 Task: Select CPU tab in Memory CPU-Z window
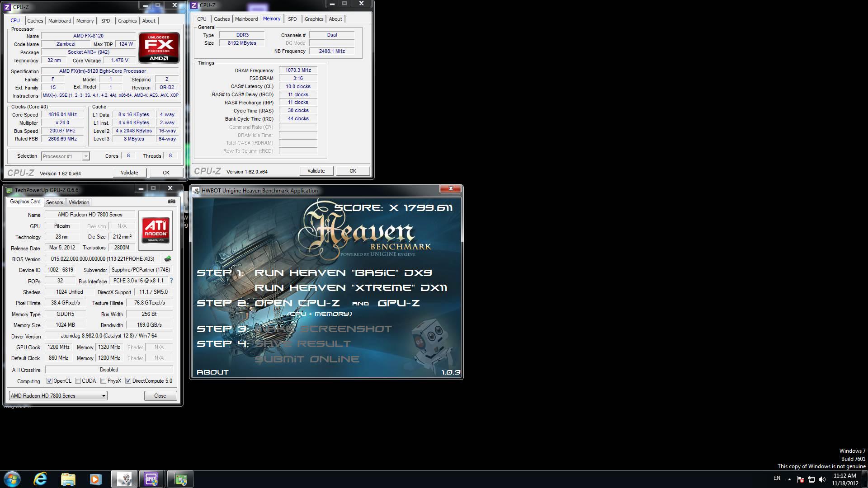(x=202, y=19)
